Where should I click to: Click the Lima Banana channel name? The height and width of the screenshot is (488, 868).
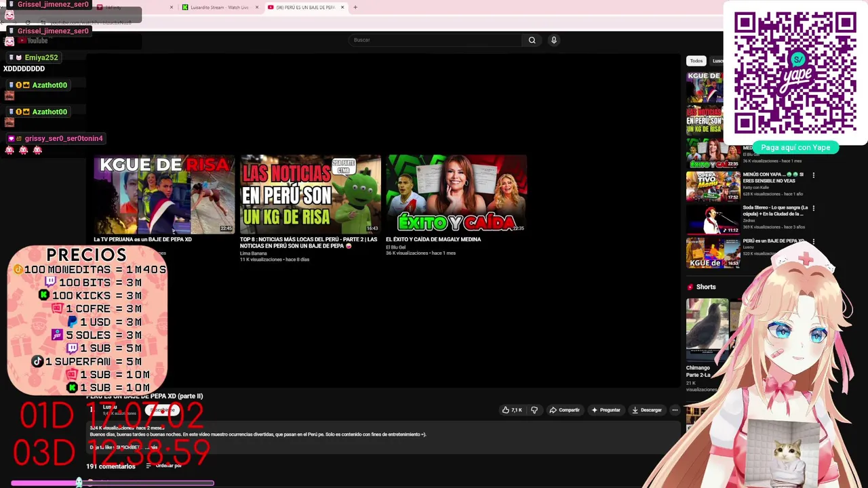(x=253, y=253)
